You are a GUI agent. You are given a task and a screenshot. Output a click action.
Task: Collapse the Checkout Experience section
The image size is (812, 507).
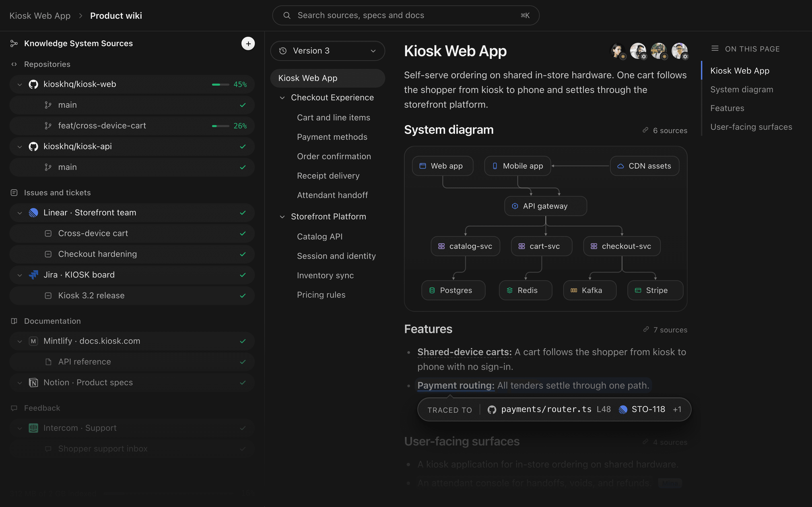(282, 98)
